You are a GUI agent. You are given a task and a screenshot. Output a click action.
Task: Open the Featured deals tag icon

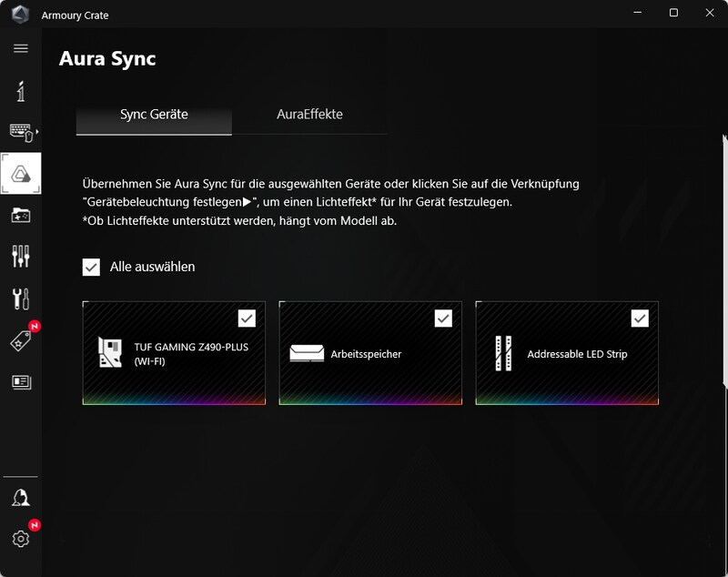21,340
